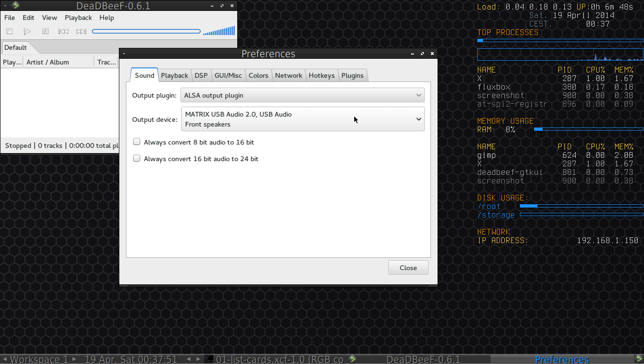The height and width of the screenshot is (364, 644).
Task: Pause playback using the toolbar button
Action: click(x=45, y=31)
